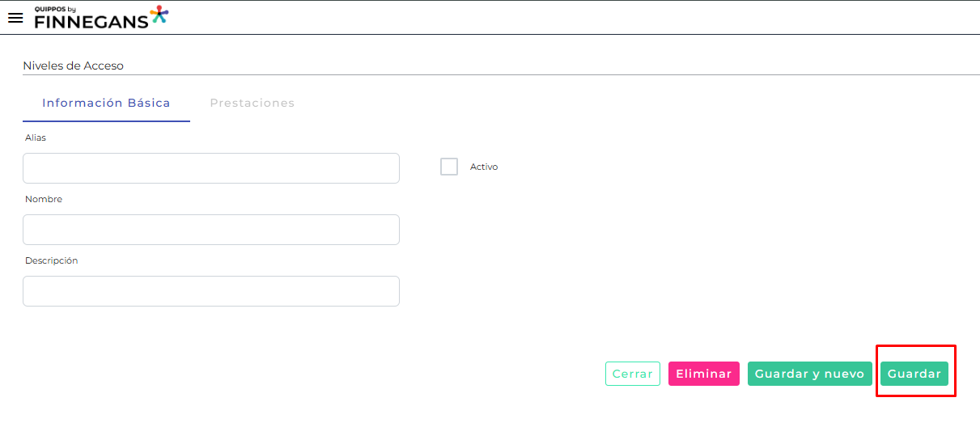Enable the Activo checkbox
Viewport: 980px width, 423px height.
tap(449, 167)
